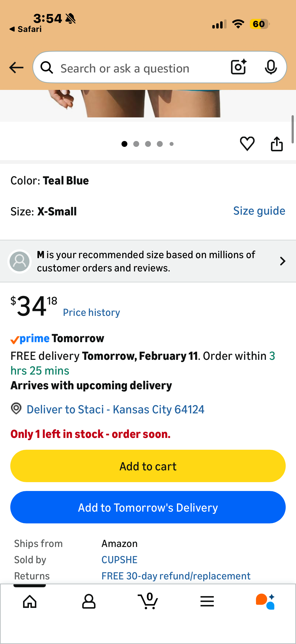The width and height of the screenshot is (296, 644).
Task: Tap the microphone voice search icon
Action: coord(270,67)
